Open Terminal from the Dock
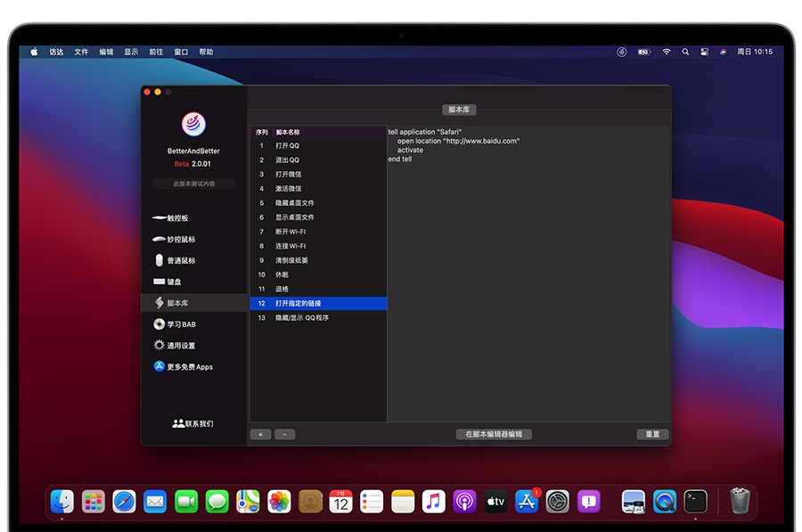802x532 pixels. pyautogui.click(x=696, y=502)
